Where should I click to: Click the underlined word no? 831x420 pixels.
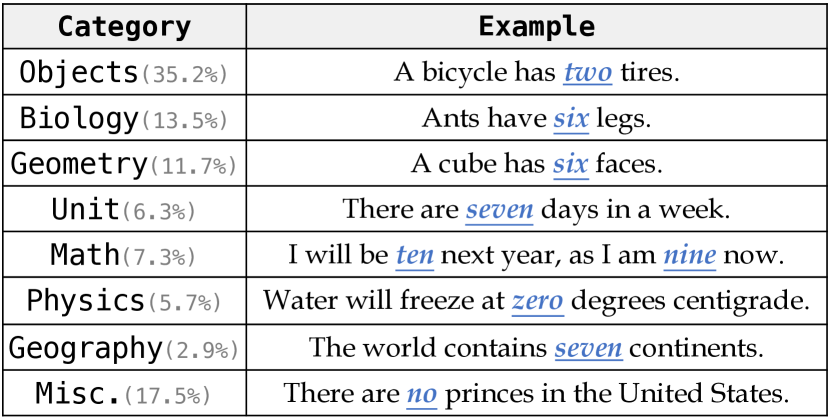click(422, 394)
